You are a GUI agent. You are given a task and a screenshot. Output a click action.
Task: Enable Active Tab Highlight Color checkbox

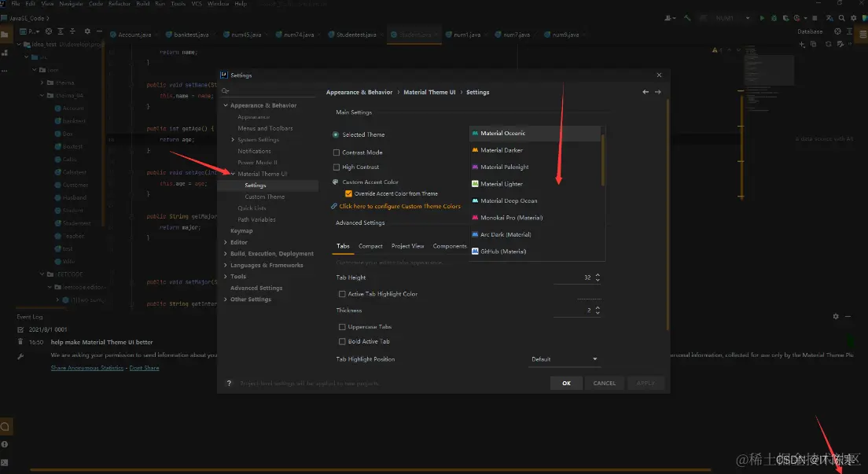(x=342, y=294)
